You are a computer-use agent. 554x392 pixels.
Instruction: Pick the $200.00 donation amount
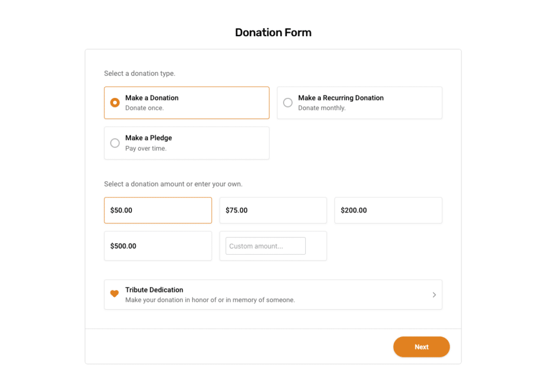coord(388,210)
